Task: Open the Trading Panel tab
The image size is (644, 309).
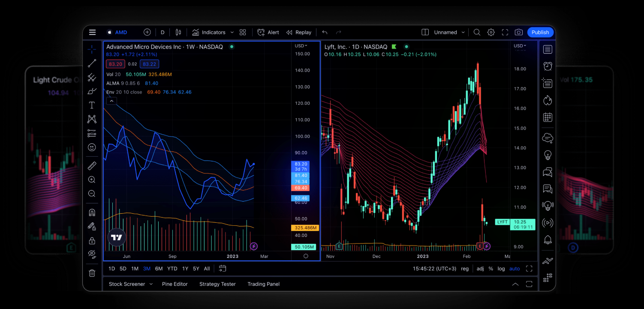Action: point(263,284)
